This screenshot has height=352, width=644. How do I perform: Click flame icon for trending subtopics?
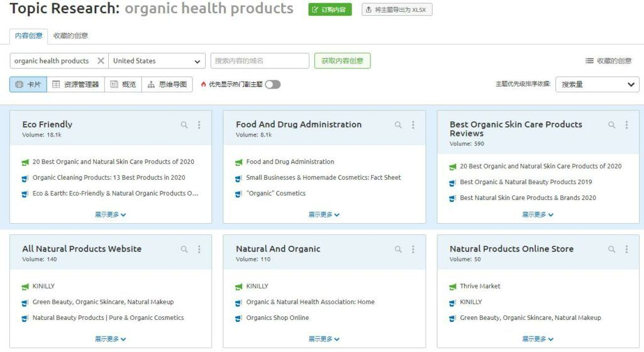(x=203, y=84)
